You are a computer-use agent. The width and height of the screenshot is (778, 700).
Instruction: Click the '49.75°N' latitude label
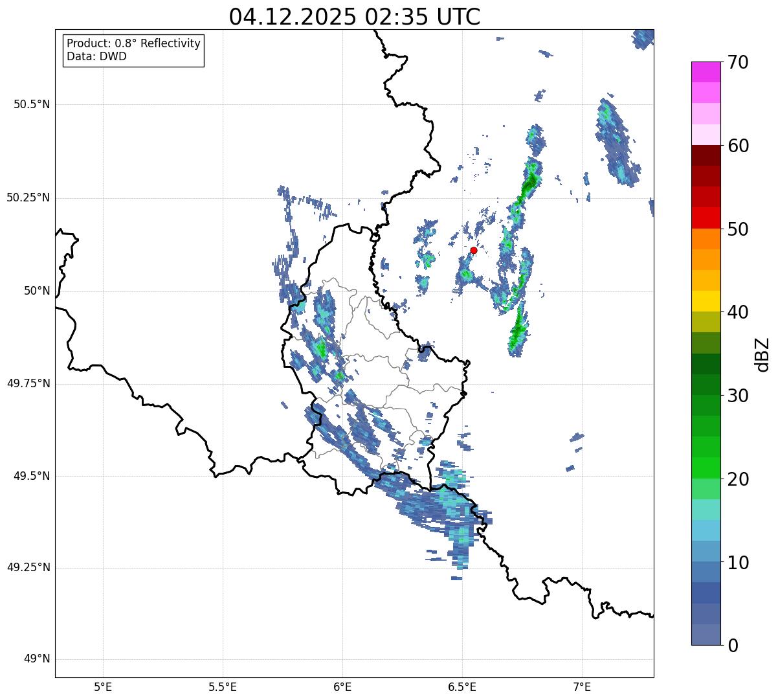pyautogui.click(x=28, y=384)
